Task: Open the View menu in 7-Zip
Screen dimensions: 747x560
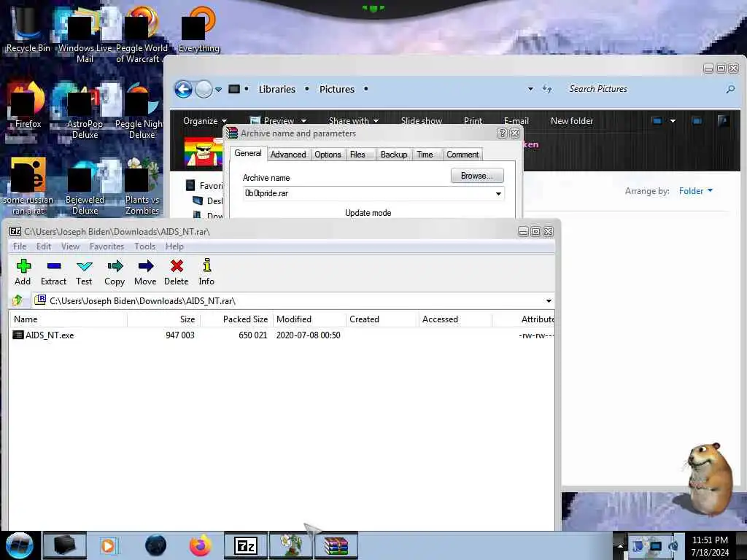Action: pos(70,246)
